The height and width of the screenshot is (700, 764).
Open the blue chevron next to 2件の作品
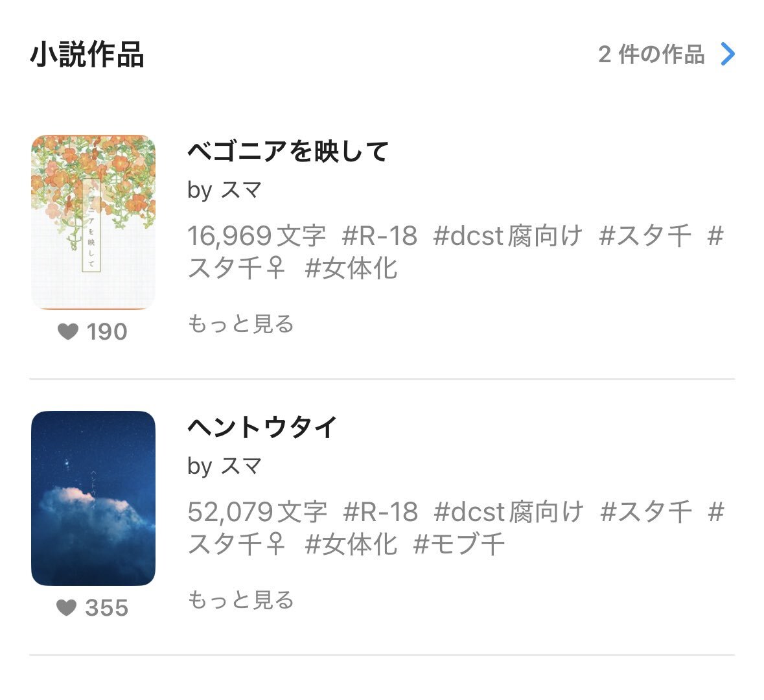click(x=728, y=54)
